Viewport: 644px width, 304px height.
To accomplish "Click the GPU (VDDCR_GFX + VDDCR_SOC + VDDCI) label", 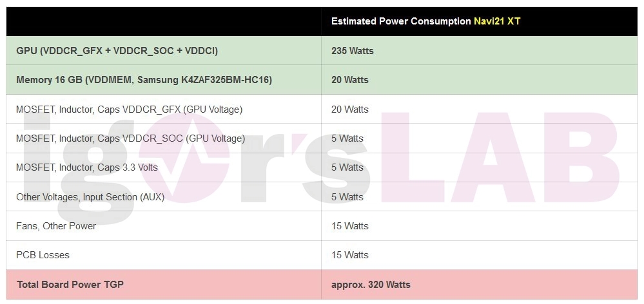I will click(121, 50).
